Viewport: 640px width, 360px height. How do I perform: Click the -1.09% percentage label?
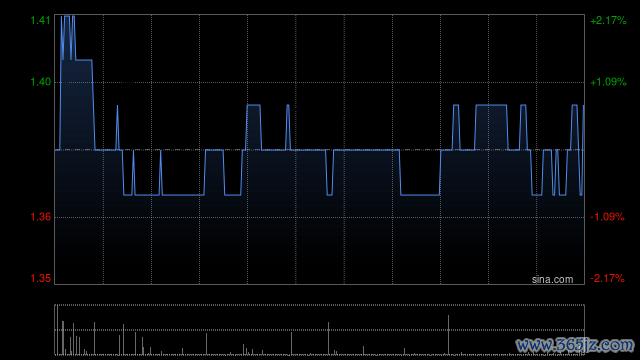607,217
